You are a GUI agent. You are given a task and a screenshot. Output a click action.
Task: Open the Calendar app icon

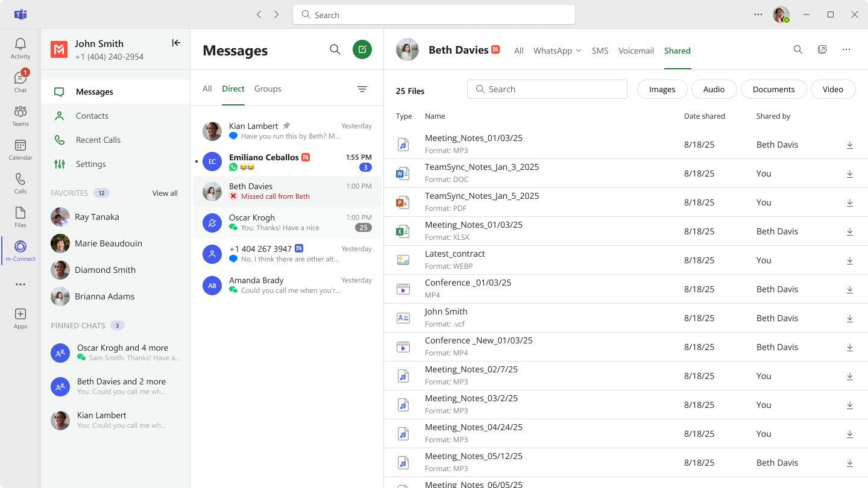20,149
